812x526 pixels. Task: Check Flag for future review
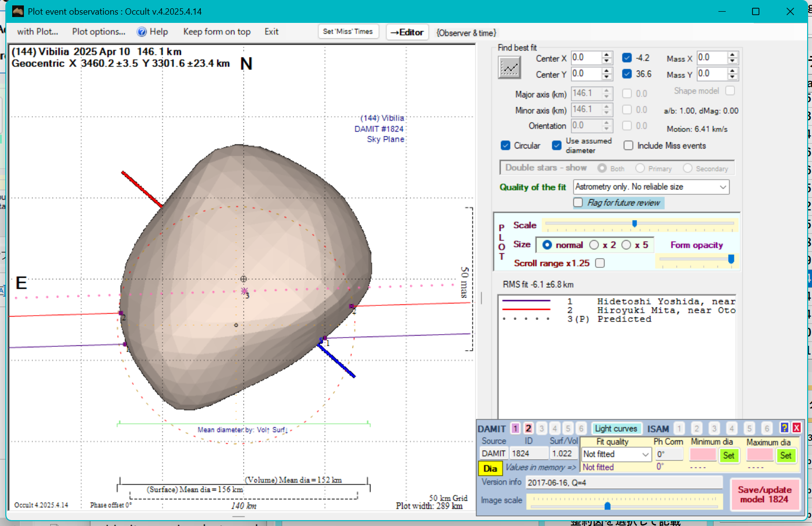coord(578,203)
